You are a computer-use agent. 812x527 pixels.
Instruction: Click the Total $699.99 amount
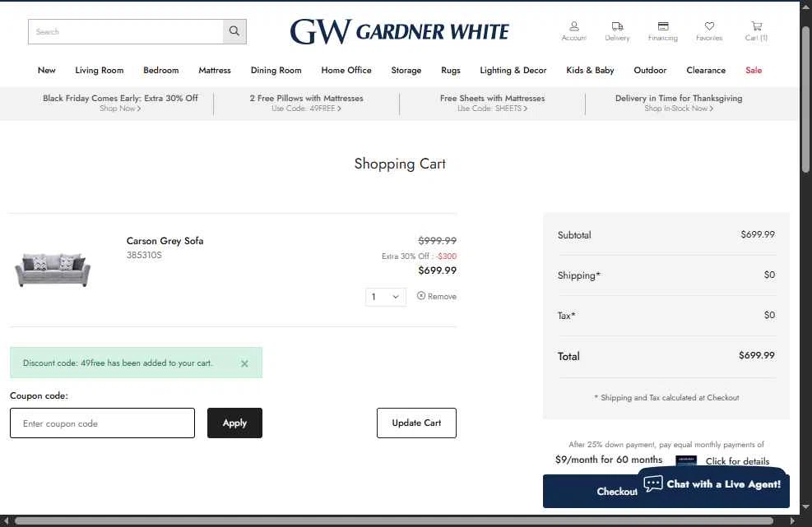point(757,356)
